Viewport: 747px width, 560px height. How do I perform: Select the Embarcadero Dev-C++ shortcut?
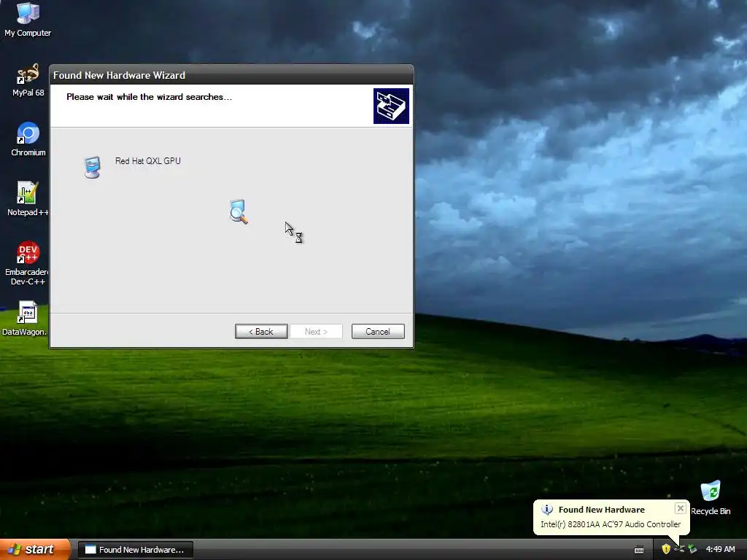click(27, 262)
